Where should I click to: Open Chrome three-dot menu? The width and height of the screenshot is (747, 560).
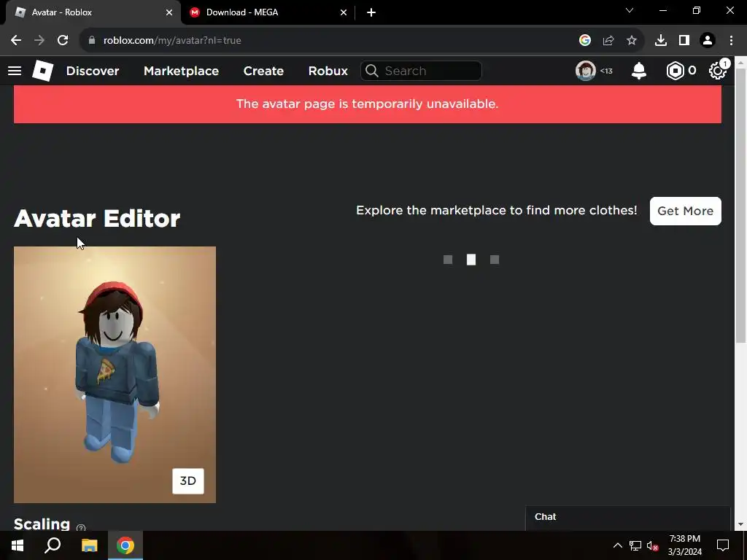[731, 41]
